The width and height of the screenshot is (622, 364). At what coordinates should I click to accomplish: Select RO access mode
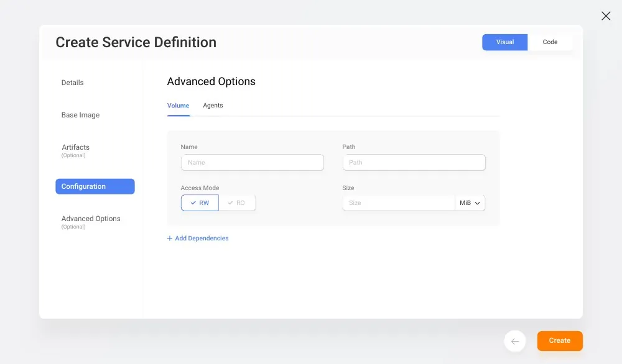coord(237,202)
